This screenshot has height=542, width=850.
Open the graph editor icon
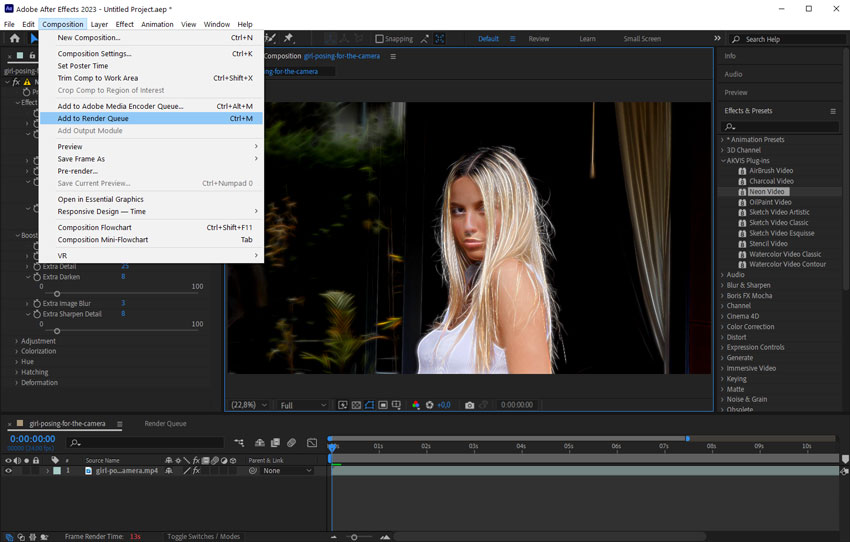pyautogui.click(x=312, y=443)
